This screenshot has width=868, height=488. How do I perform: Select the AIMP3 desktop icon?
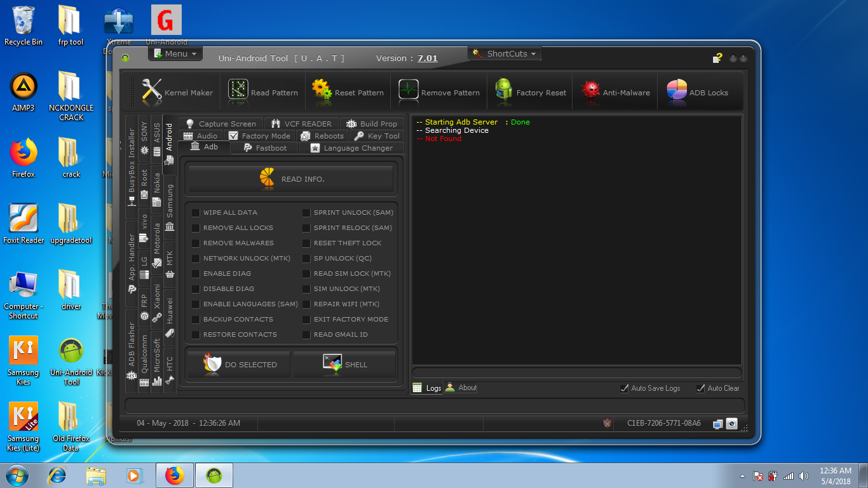(24, 92)
